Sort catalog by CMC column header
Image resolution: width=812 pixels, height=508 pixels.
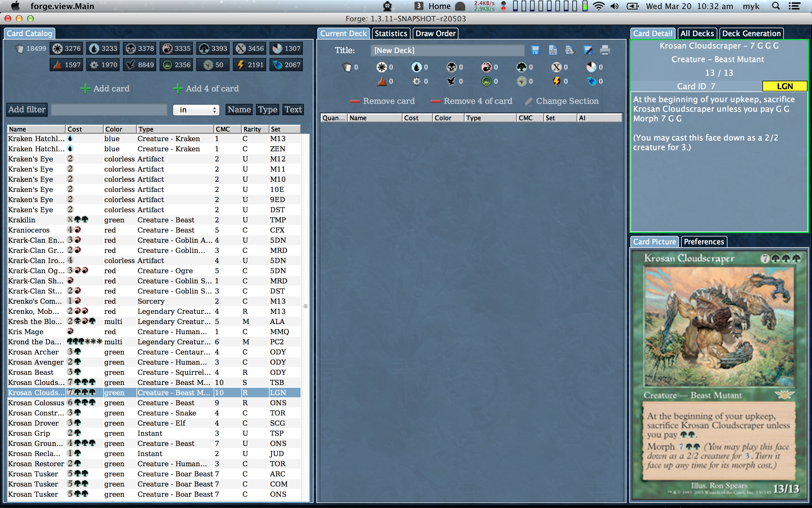228,129
